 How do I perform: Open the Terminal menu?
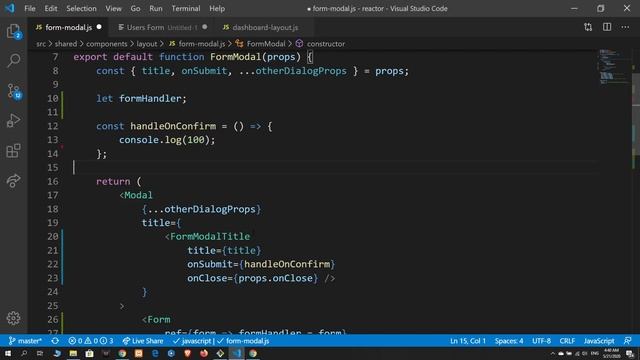point(186,8)
